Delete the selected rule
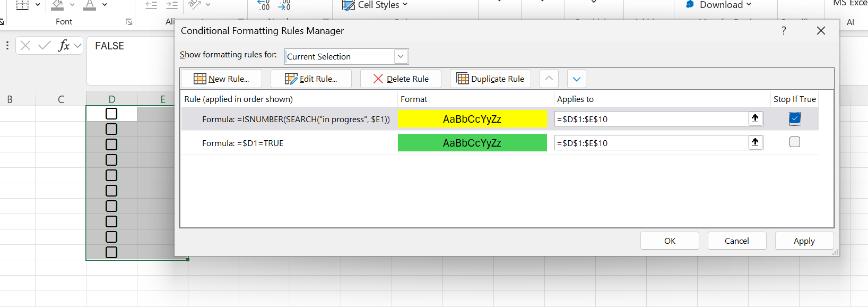 coord(401,79)
